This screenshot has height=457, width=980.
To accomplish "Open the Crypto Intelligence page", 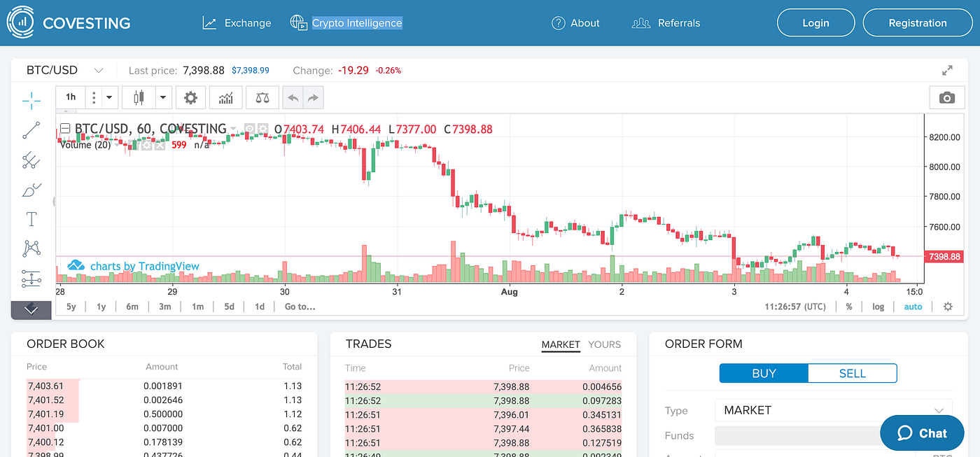I will pos(357,23).
